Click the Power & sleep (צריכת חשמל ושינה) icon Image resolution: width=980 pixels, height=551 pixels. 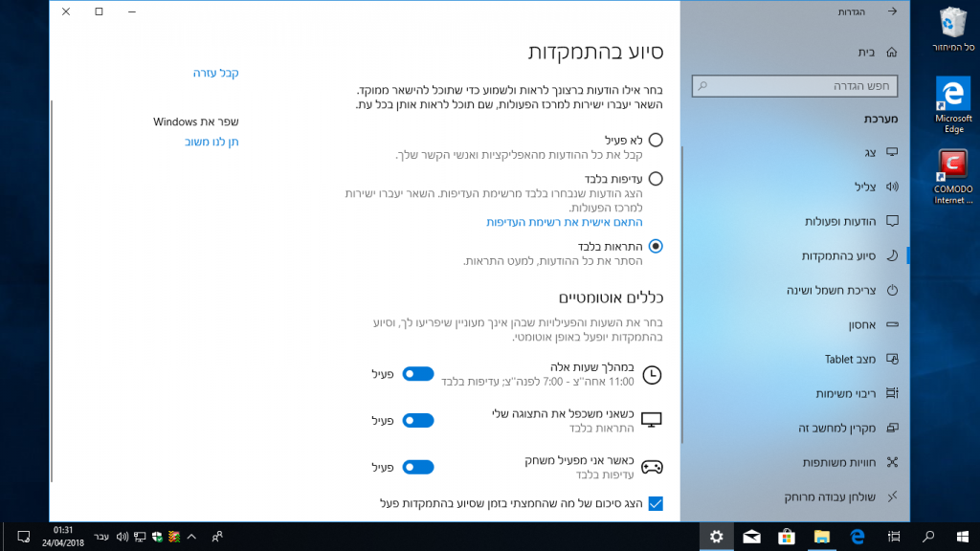(x=892, y=291)
